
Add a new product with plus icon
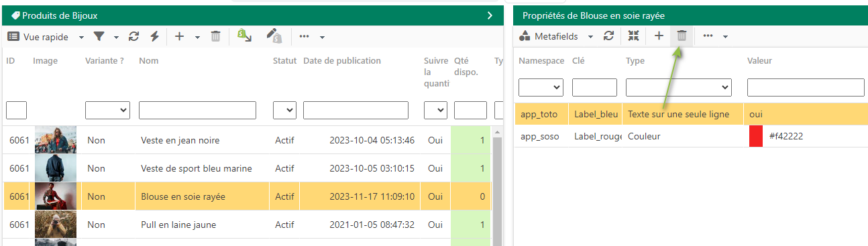(179, 37)
